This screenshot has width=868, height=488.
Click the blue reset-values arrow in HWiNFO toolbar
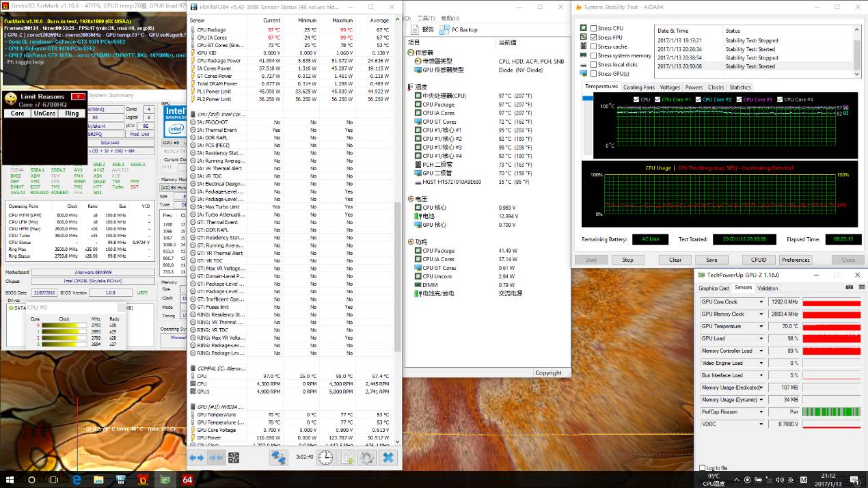pyautogui.click(x=198, y=458)
